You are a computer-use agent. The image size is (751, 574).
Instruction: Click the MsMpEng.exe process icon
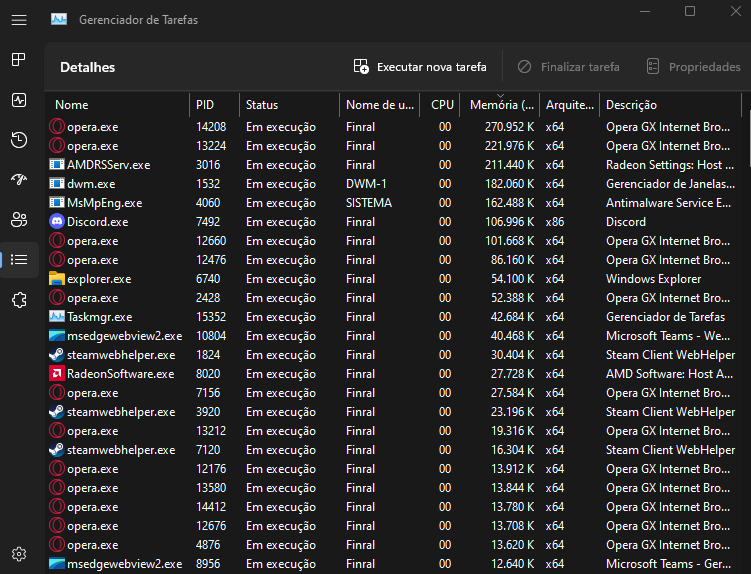tap(57, 203)
